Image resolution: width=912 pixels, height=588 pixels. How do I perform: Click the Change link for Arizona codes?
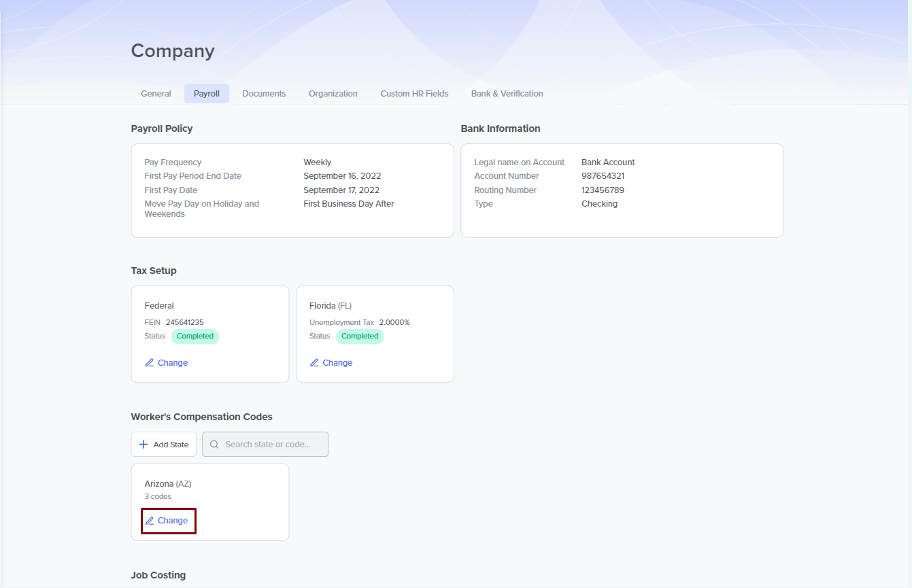click(173, 521)
